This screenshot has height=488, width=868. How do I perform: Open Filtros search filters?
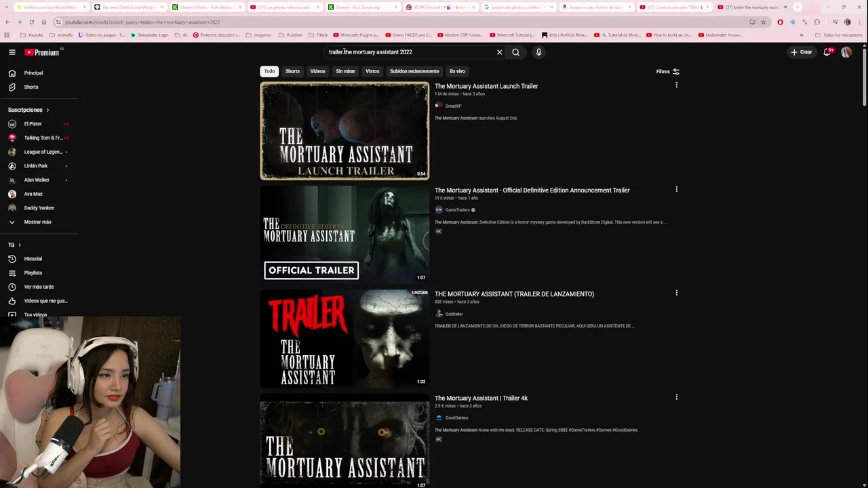[x=668, y=71]
